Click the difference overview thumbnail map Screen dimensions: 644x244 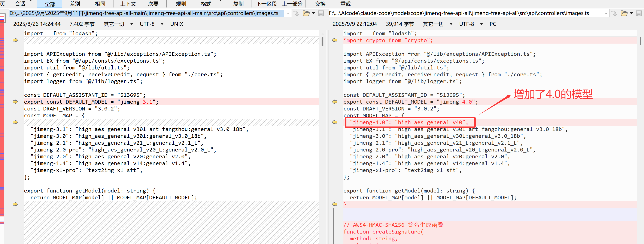pos(2,120)
